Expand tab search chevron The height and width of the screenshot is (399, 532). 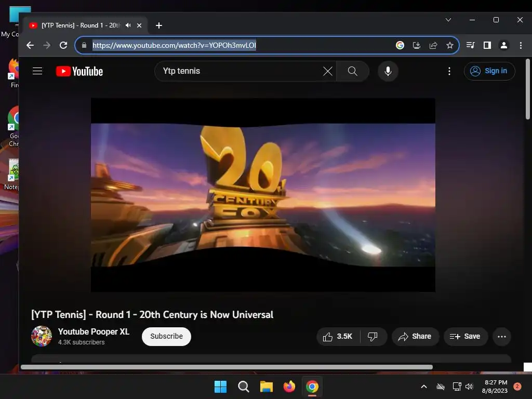point(448,20)
